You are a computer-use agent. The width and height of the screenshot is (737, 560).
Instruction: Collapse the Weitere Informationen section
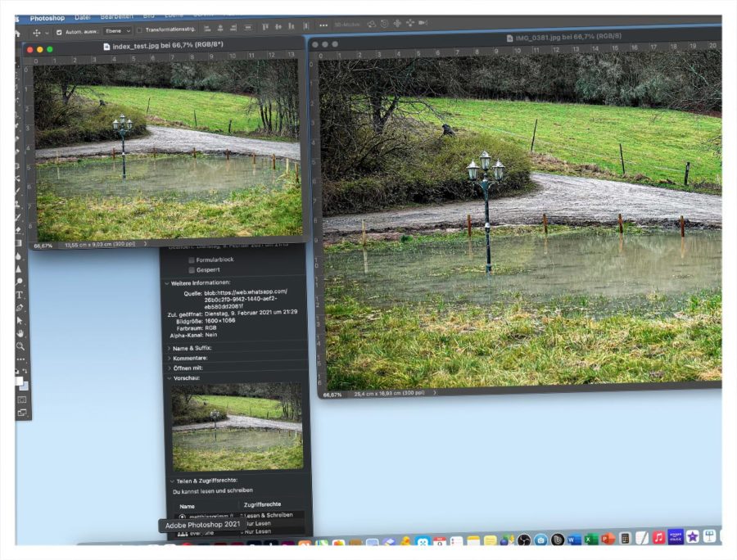pos(166,283)
